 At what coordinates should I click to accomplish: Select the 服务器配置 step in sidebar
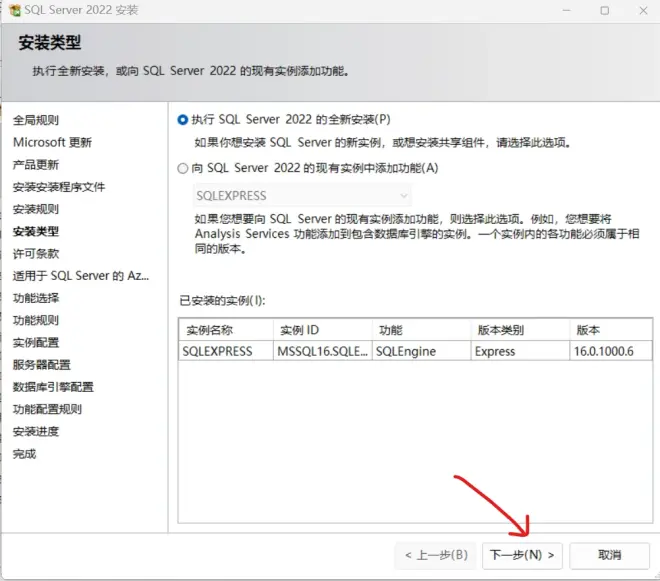tap(42, 365)
